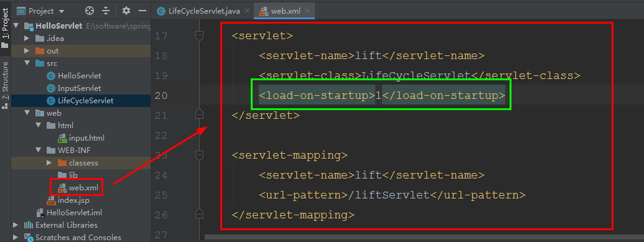The height and width of the screenshot is (242, 644).
Task: Expand Scratches and Consoles node
Action: 16,237
